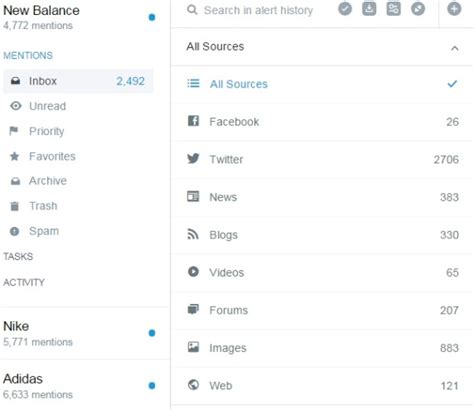
Task: Click the Images count 883
Action: point(449,348)
